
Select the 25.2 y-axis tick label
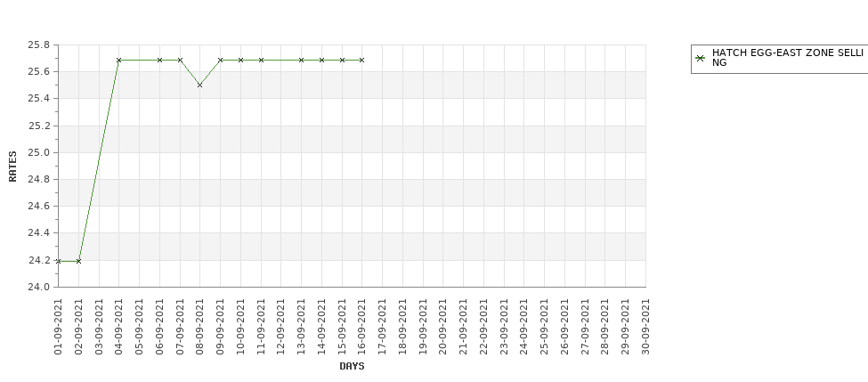[38, 126]
